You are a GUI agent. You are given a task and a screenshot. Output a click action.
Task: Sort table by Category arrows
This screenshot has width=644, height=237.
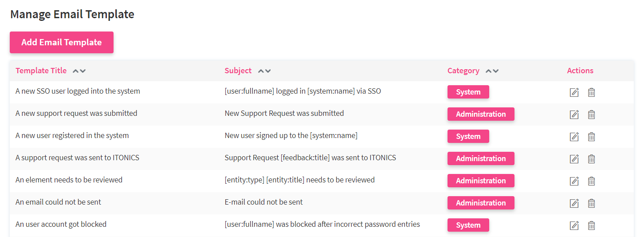click(492, 71)
